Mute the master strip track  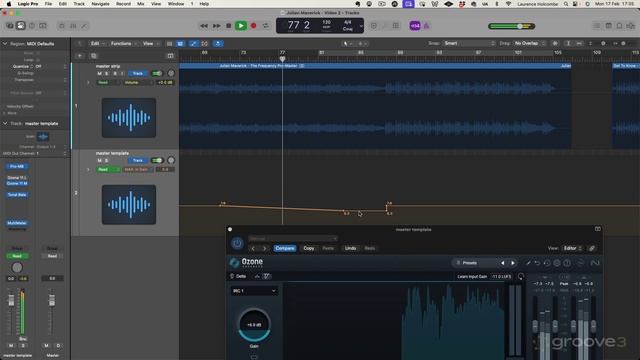click(99, 73)
